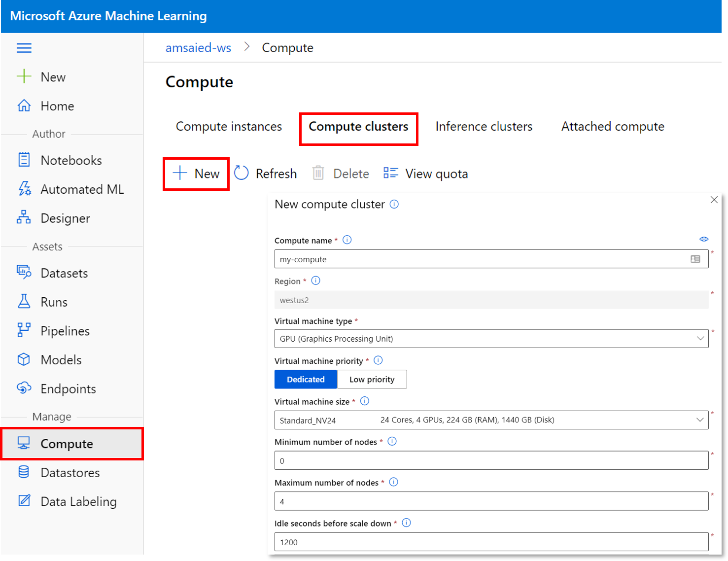Click the Idle seconds before scale down field
Image resolution: width=728 pixels, height=561 pixels.
[x=491, y=542]
